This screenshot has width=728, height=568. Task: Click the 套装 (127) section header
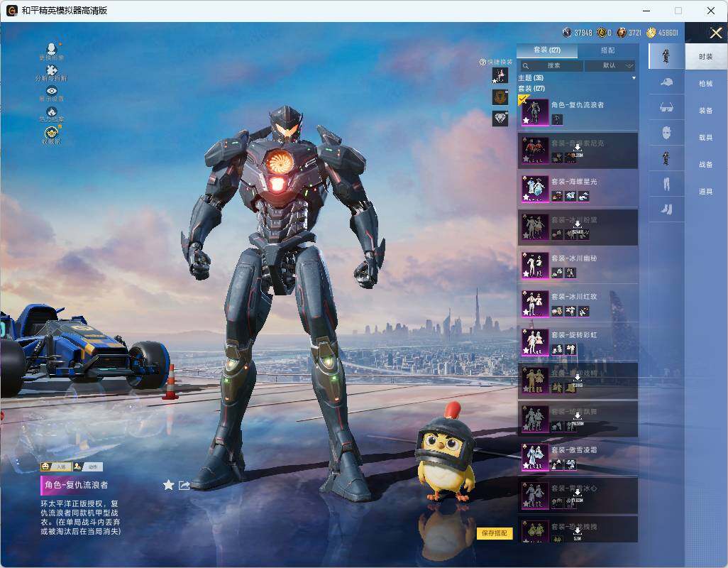(531, 88)
